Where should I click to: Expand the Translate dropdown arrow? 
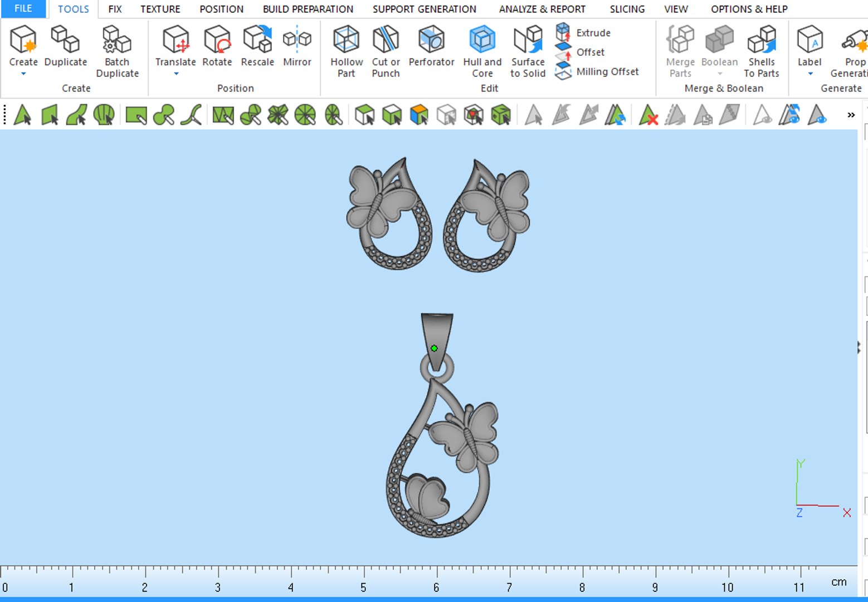176,74
